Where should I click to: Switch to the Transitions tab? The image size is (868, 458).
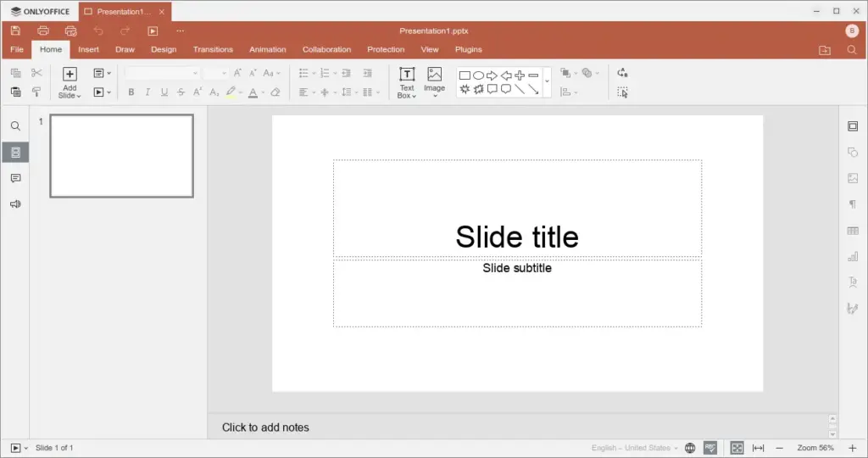point(213,49)
